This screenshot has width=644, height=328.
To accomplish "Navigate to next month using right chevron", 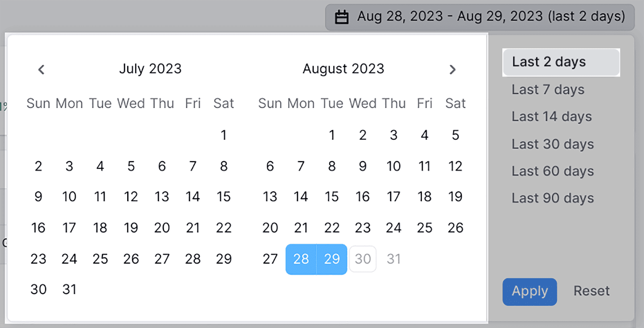I will point(452,69).
